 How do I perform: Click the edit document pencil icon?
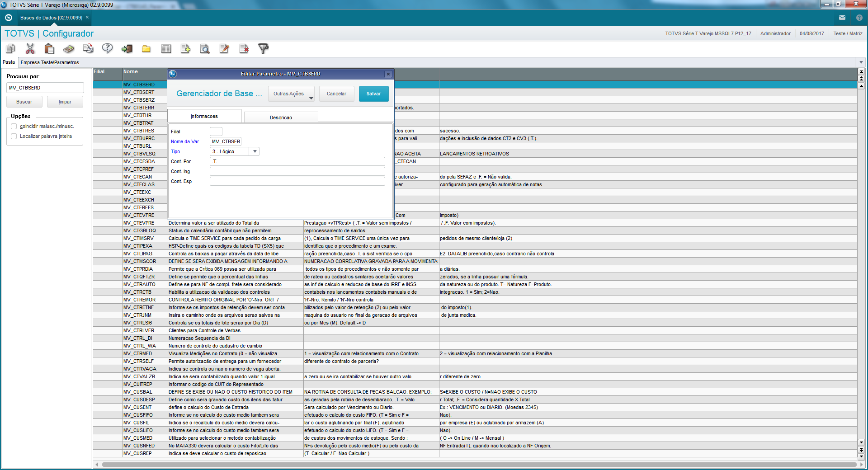(x=224, y=48)
